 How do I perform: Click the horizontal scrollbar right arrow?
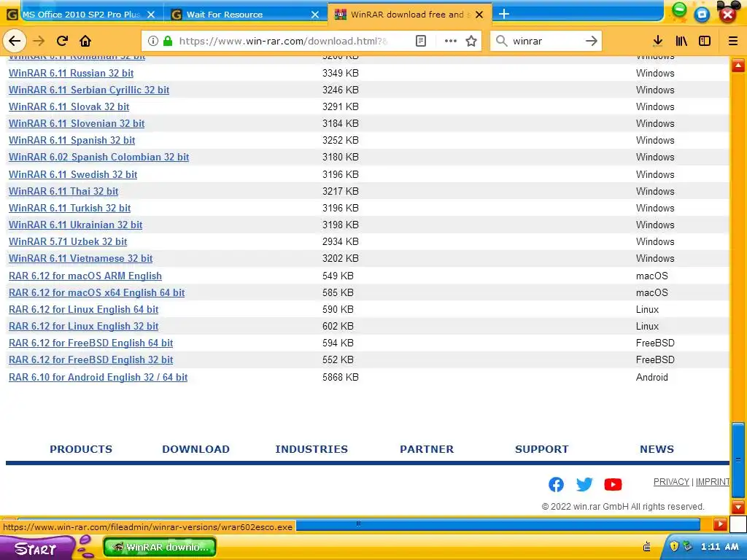720,525
